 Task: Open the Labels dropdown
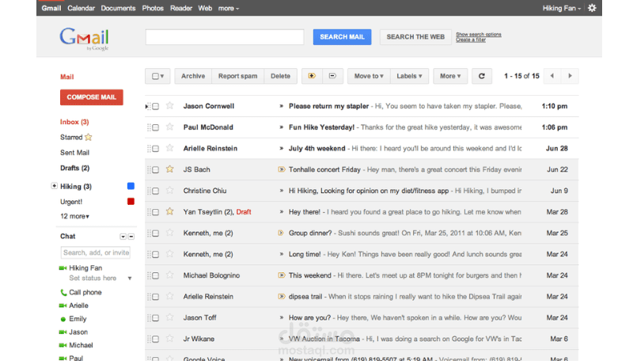tap(409, 76)
